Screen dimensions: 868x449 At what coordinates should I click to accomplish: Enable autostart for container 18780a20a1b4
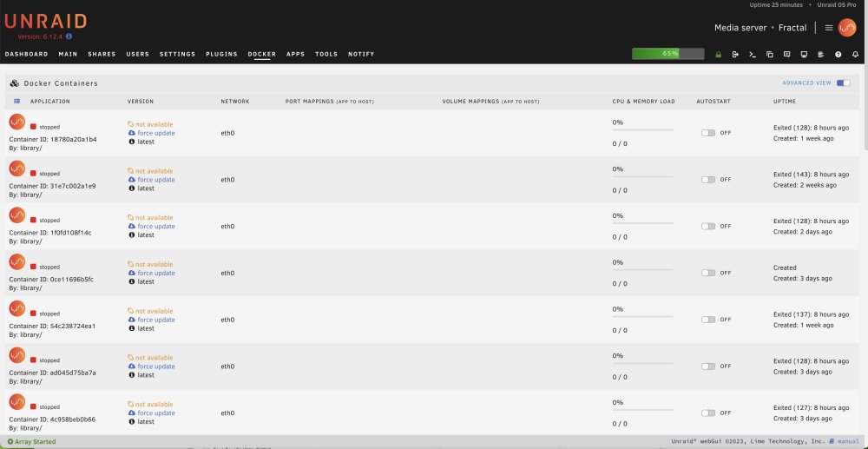coord(708,133)
